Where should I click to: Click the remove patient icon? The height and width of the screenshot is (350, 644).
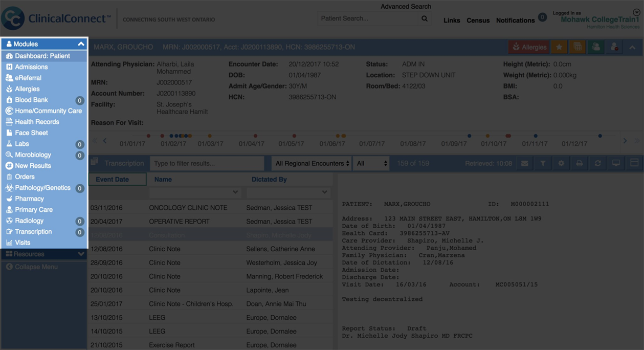click(614, 47)
